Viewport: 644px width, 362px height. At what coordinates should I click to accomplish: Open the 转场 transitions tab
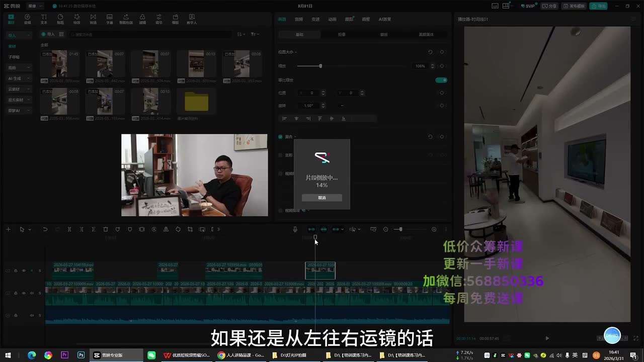(93, 19)
